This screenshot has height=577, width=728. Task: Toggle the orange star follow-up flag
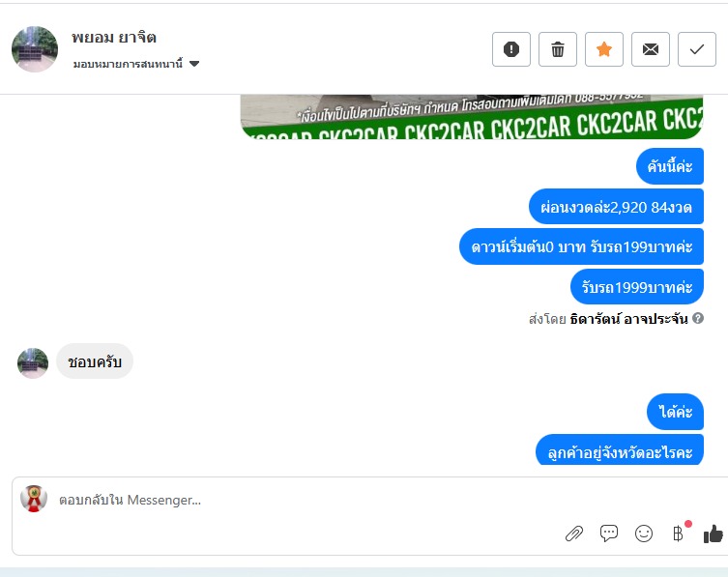604,49
